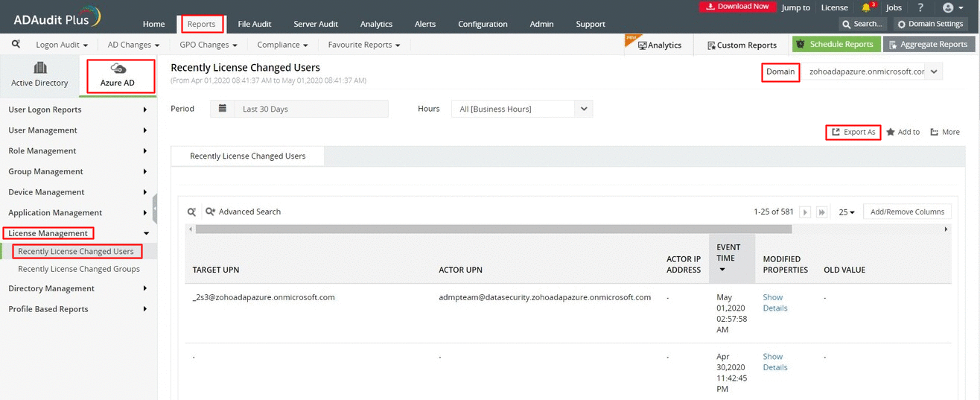This screenshot has height=400, width=980.
Task: Open the AD Changes dropdown
Action: pyautogui.click(x=133, y=45)
